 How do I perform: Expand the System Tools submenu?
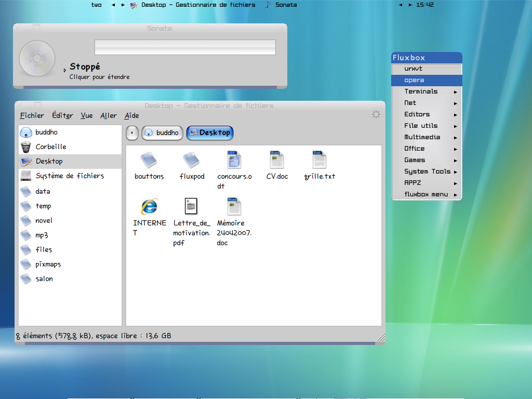456,172
